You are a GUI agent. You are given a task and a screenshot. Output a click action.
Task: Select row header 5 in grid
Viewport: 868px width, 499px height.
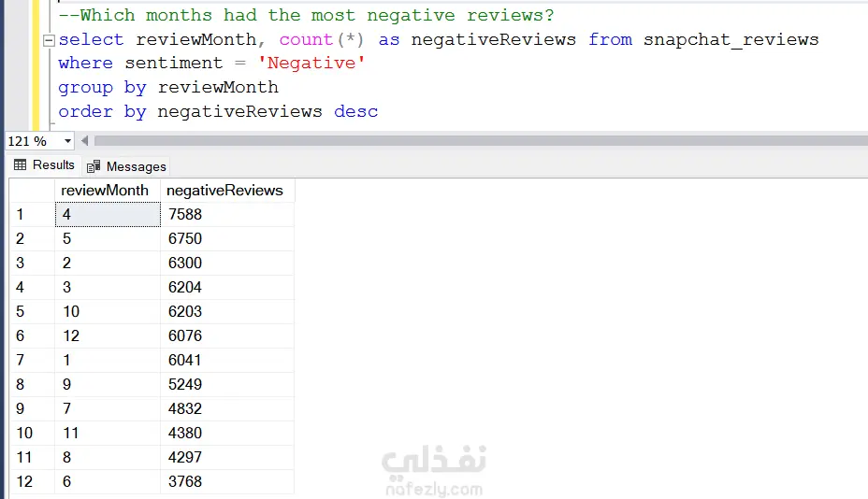point(32,311)
